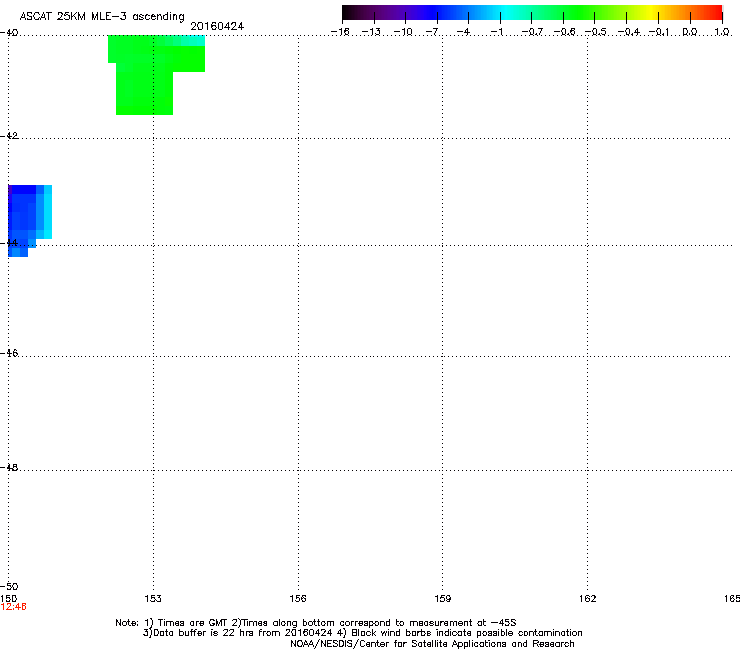
Task: Click the -0.5 color scale label
Action: [596, 32]
